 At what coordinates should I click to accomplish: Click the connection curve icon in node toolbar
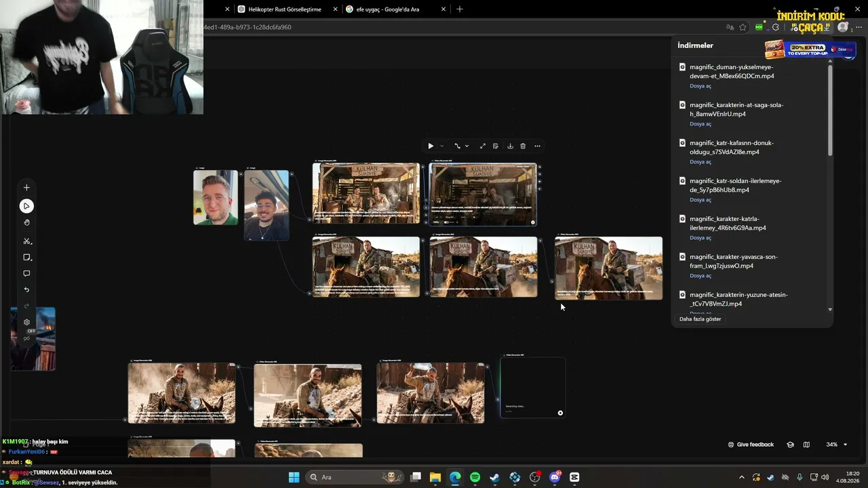click(x=457, y=146)
